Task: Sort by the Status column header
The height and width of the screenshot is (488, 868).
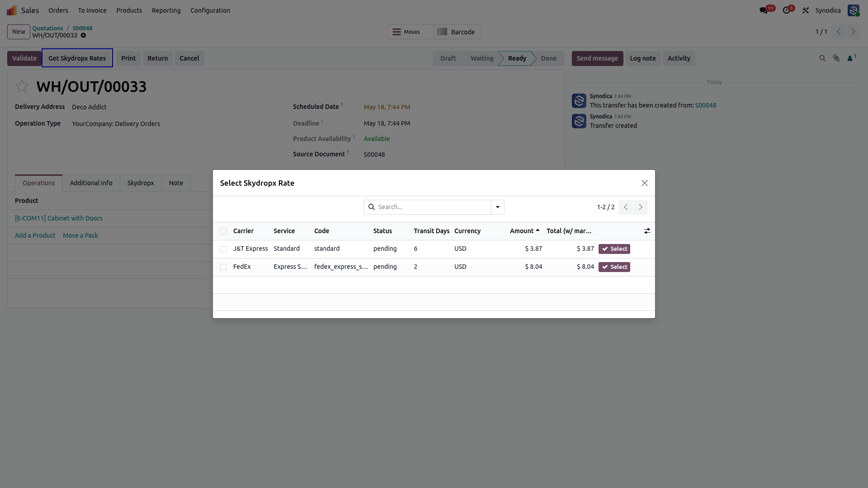Action: point(382,231)
